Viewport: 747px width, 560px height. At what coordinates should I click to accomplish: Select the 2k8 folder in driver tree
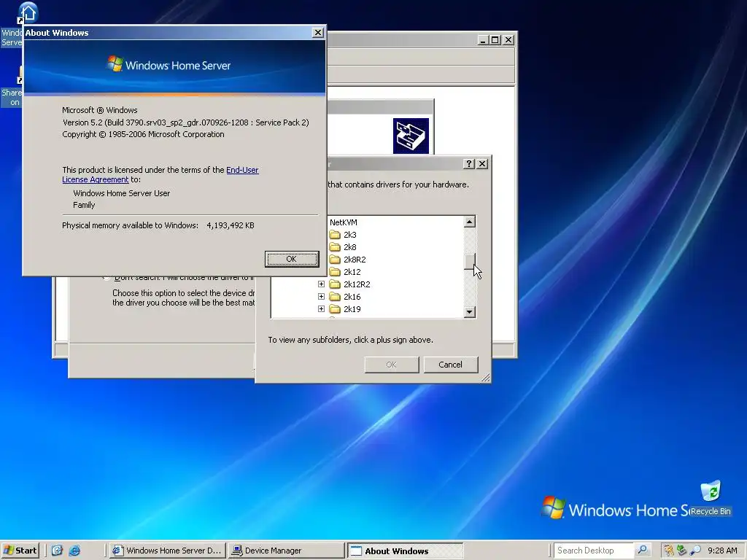point(349,247)
